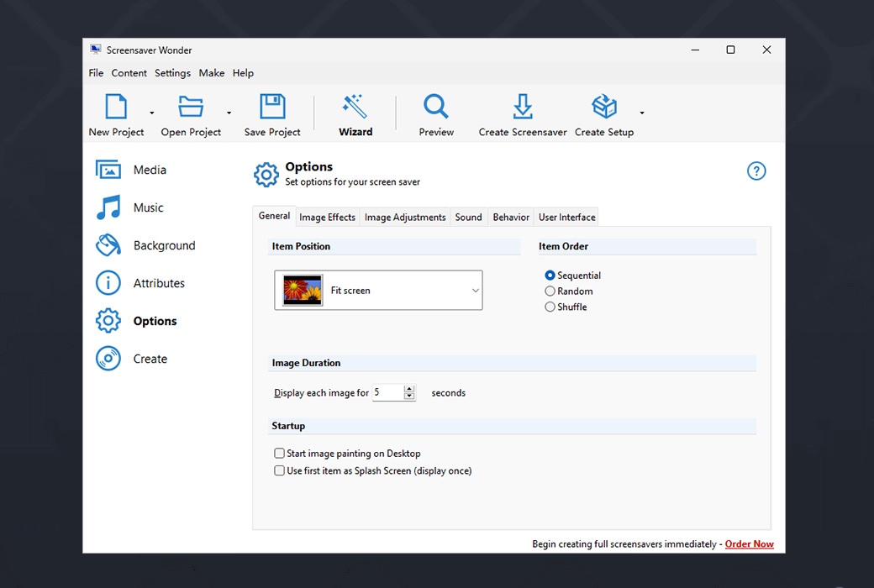Viewport: 874px width, 588px height.
Task: Expand the Open Project dropdown arrow
Action: [x=229, y=113]
